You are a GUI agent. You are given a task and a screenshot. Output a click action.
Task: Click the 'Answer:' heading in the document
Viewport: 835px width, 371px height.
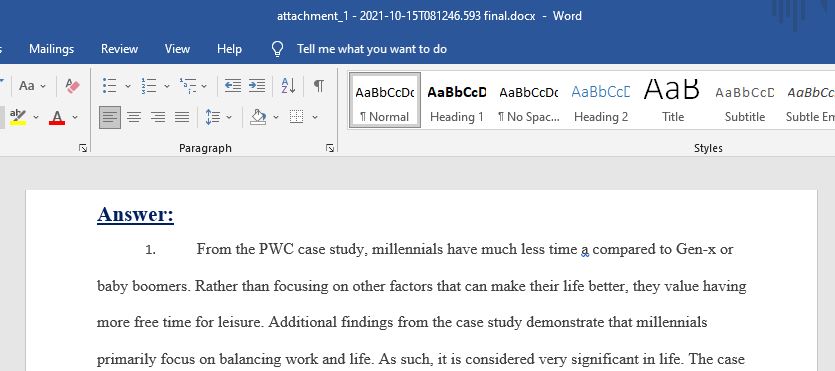[x=135, y=215]
